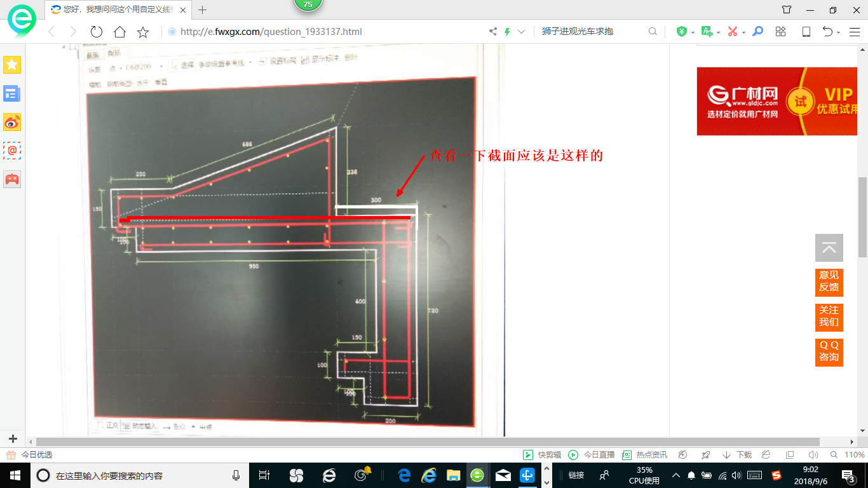Open the blue news feed sidebar icon
The height and width of the screenshot is (488, 868).
[x=12, y=93]
